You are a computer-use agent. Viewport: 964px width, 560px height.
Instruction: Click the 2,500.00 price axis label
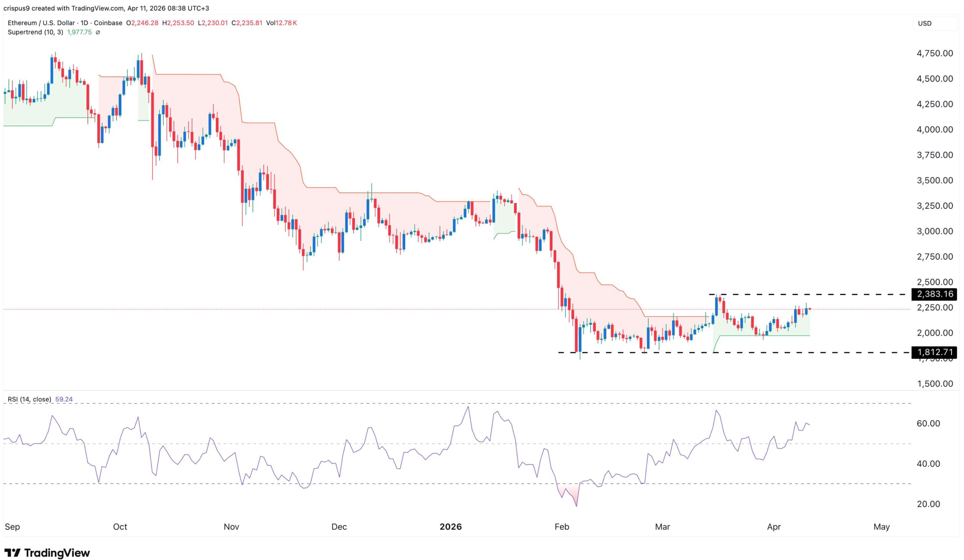(x=935, y=282)
